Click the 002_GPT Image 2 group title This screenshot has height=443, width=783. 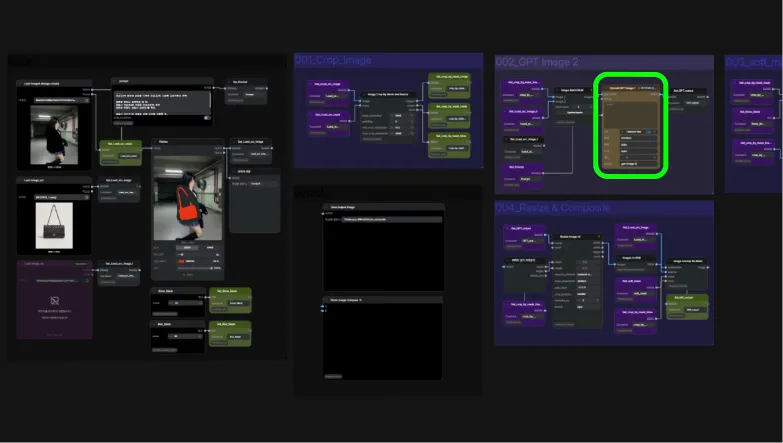(x=537, y=62)
